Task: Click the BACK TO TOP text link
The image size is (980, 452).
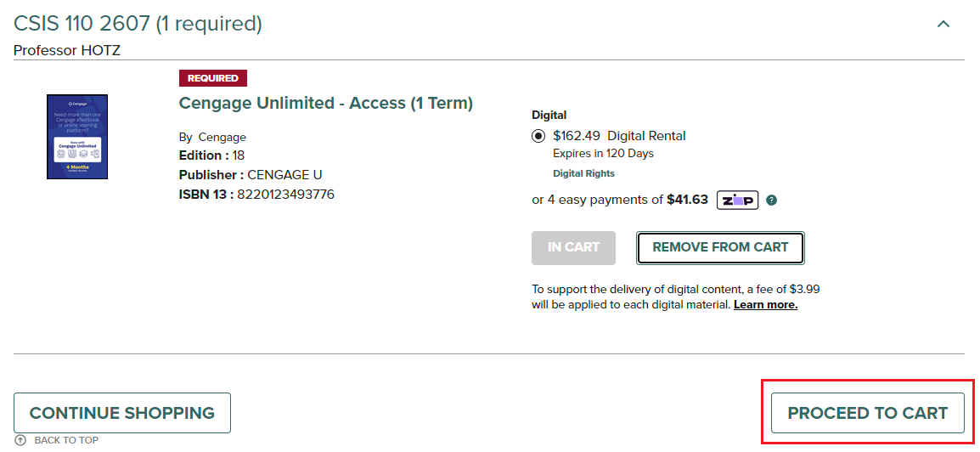Action: point(66,440)
